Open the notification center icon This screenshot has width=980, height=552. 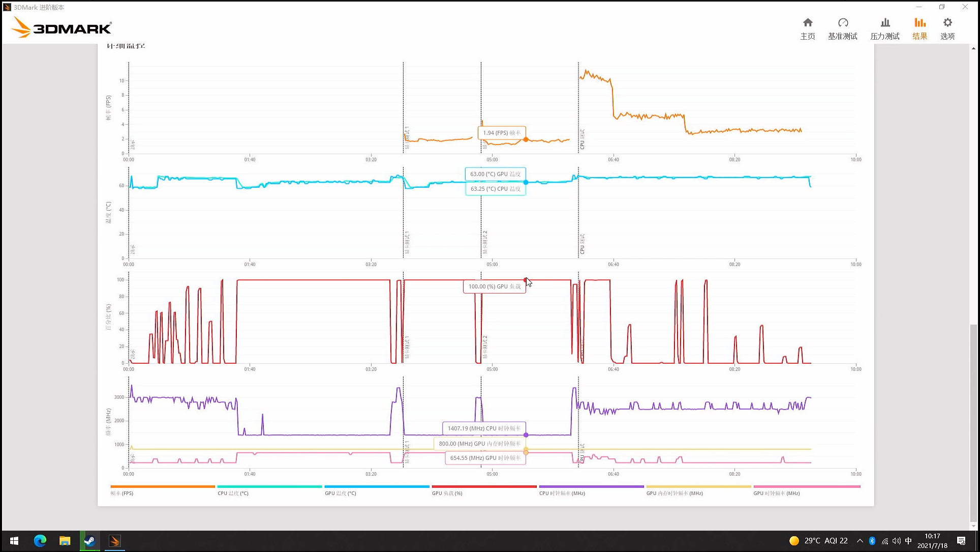pyautogui.click(x=961, y=541)
